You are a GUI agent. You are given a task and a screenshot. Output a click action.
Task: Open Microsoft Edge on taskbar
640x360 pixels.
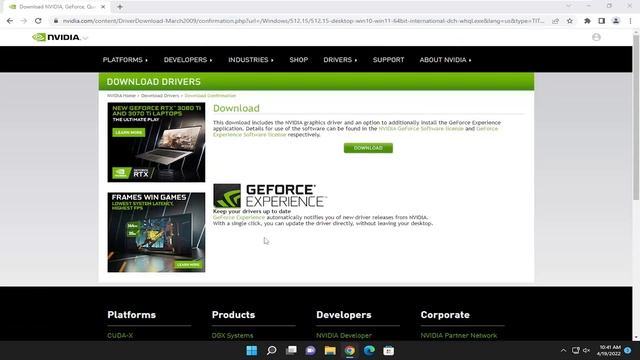tap(369, 351)
